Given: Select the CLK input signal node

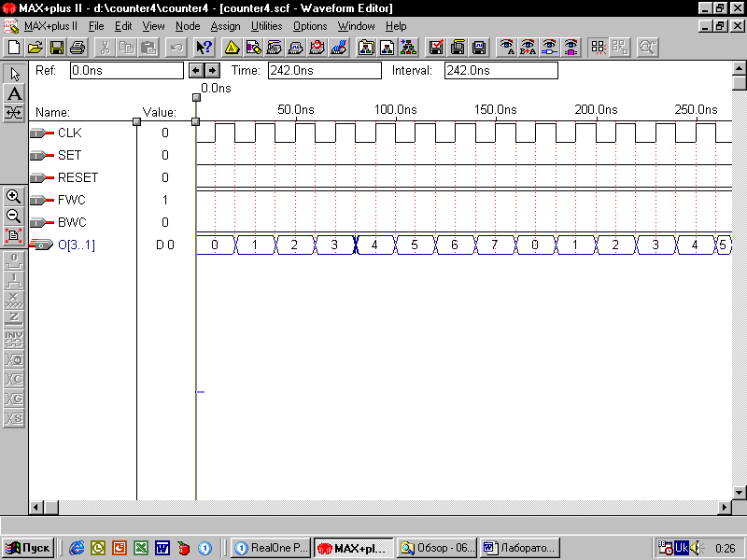Looking at the screenshot, I should (69, 133).
